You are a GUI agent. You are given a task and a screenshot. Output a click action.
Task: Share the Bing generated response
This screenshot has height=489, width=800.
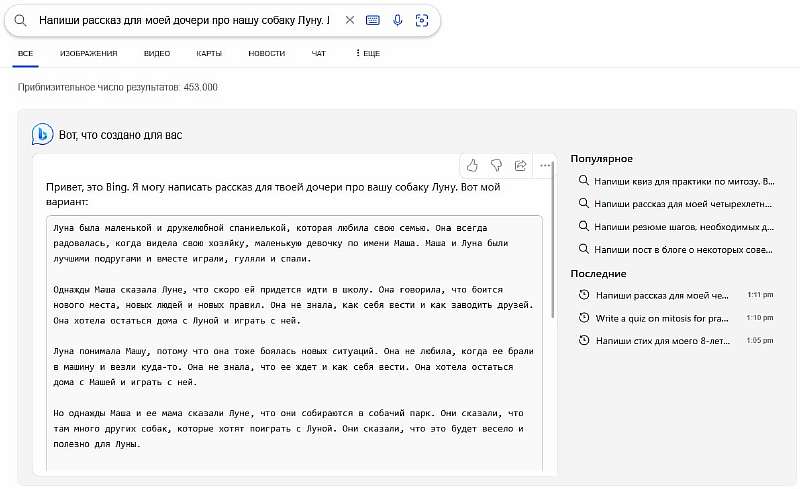pyautogui.click(x=520, y=165)
